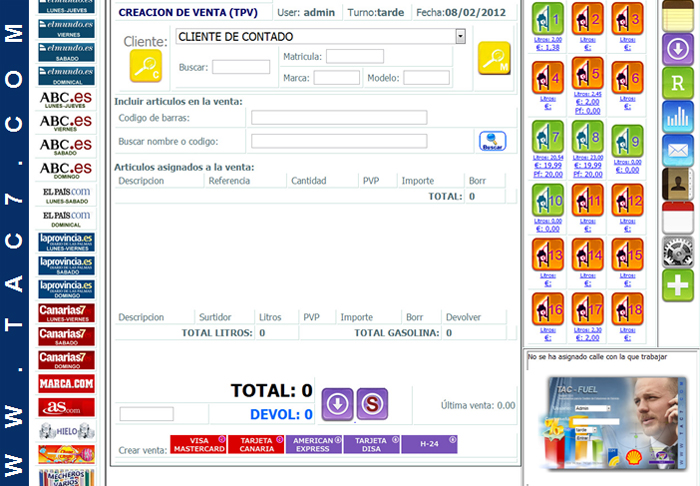Select fuel pump number 2
The width and height of the screenshot is (700, 486).
pos(588,19)
